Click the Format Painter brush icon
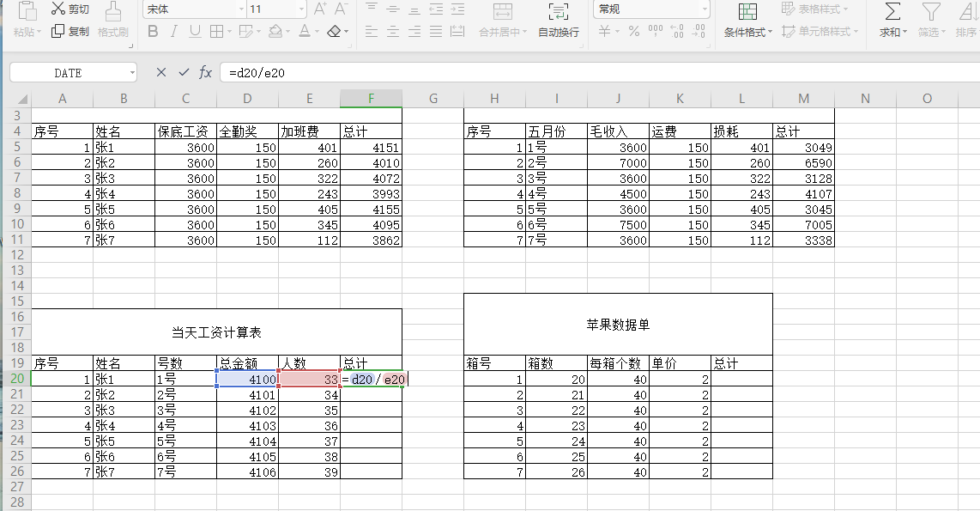This screenshot has width=980, height=511. point(112,12)
